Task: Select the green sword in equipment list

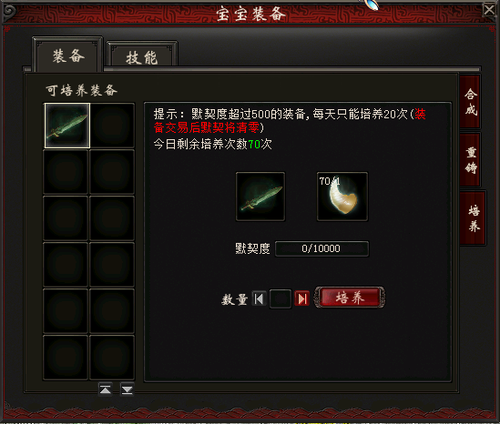Action: (67, 125)
